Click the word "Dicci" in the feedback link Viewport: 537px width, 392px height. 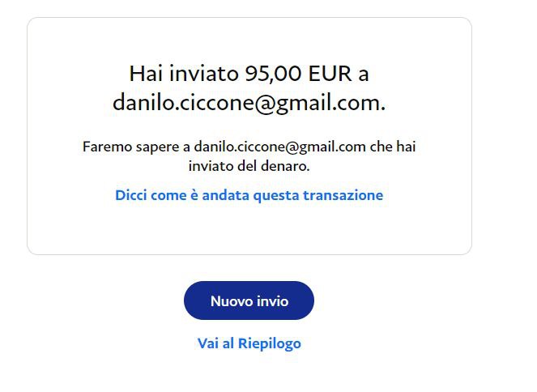tap(131, 195)
